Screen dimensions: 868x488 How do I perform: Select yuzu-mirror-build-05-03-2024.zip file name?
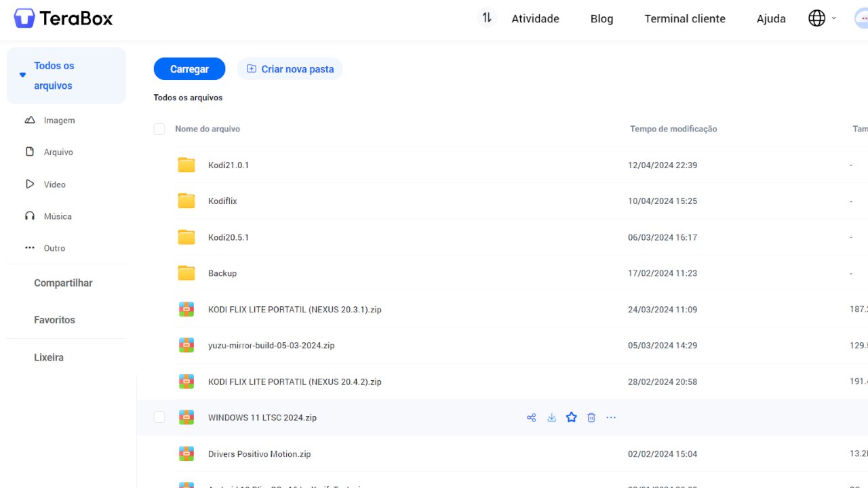click(271, 346)
